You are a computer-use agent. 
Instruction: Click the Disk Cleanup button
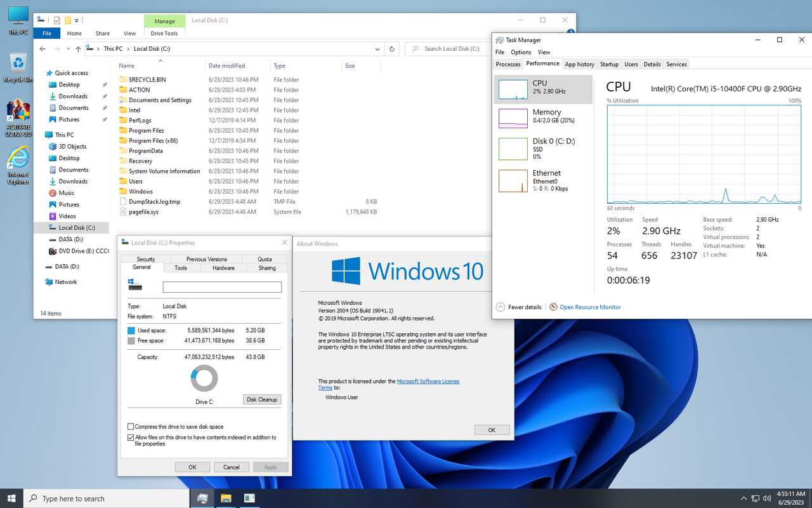[262, 399]
